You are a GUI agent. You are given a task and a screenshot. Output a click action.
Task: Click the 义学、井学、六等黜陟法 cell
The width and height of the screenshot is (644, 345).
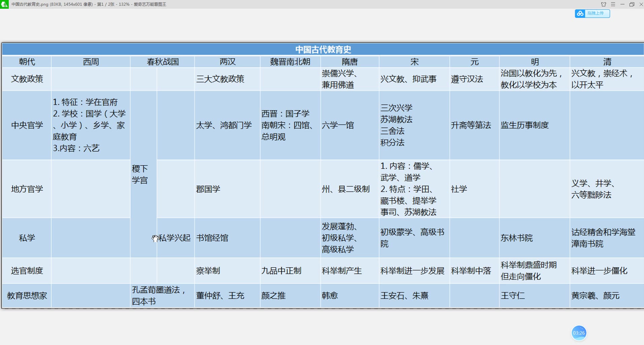(607, 189)
